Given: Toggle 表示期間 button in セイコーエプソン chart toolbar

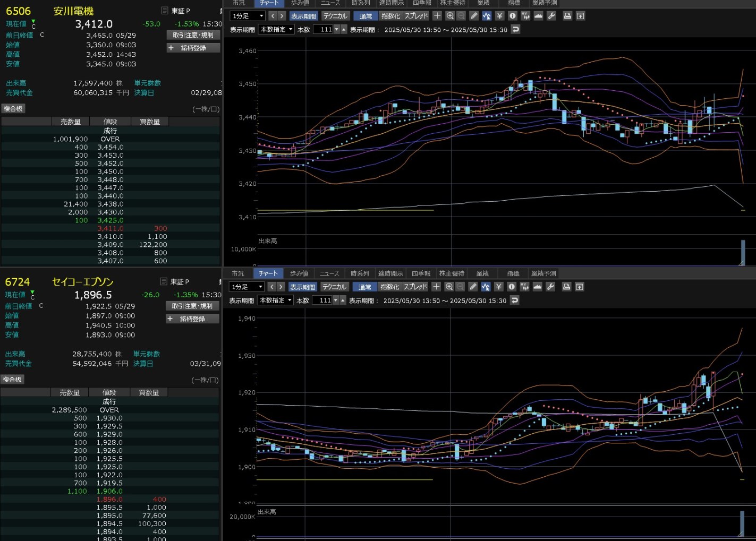Looking at the screenshot, I should [x=303, y=287].
